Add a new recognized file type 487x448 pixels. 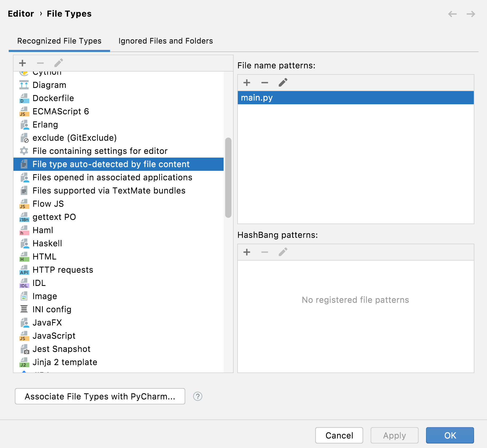point(22,63)
